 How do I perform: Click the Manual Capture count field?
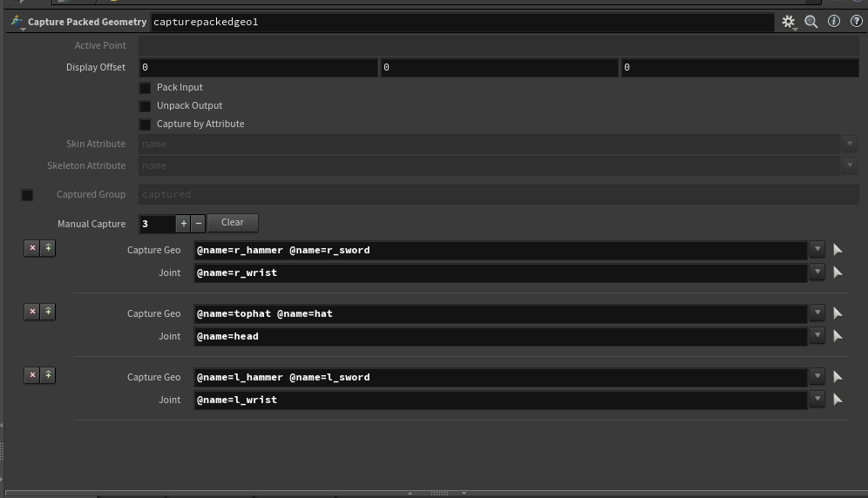[157, 224]
